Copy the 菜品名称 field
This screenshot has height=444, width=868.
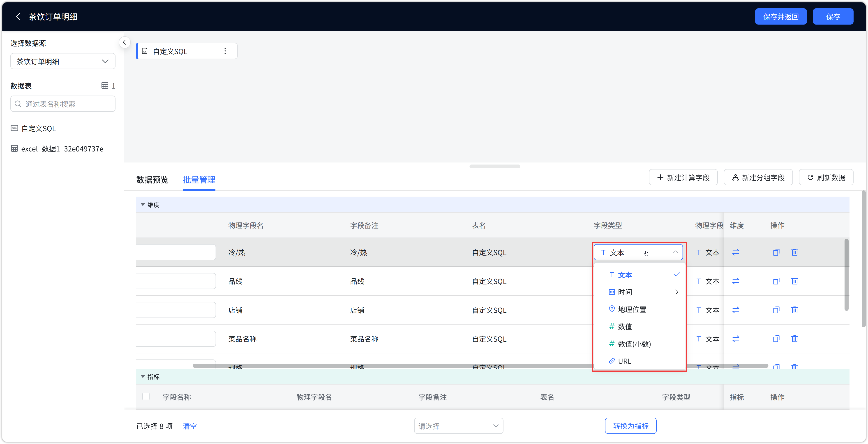tap(776, 339)
